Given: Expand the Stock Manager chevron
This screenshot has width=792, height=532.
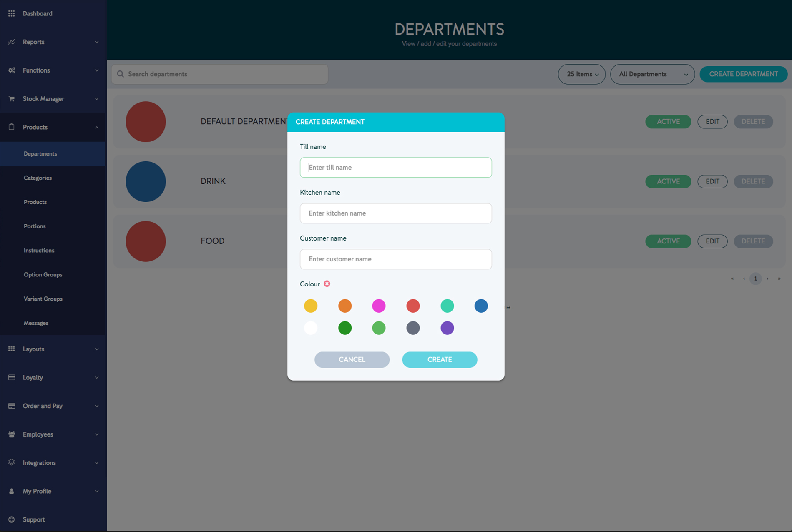Looking at the screenshot, I should coord(97,99).
